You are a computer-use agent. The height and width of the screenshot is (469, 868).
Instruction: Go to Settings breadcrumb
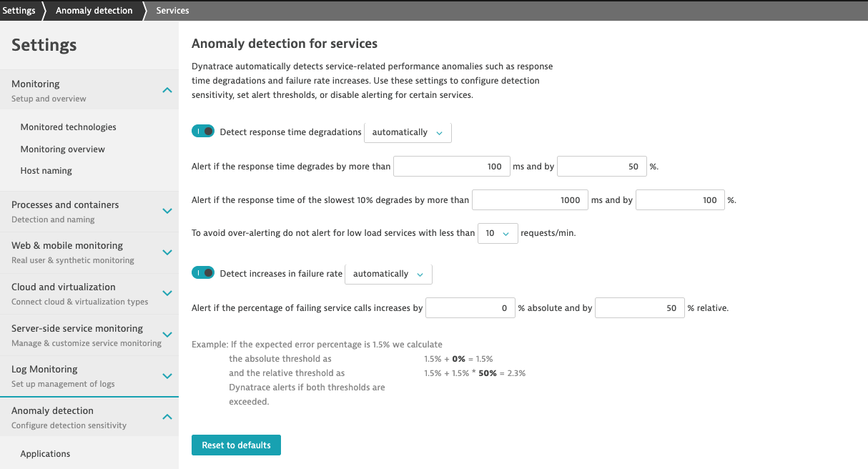coord(19,11)
